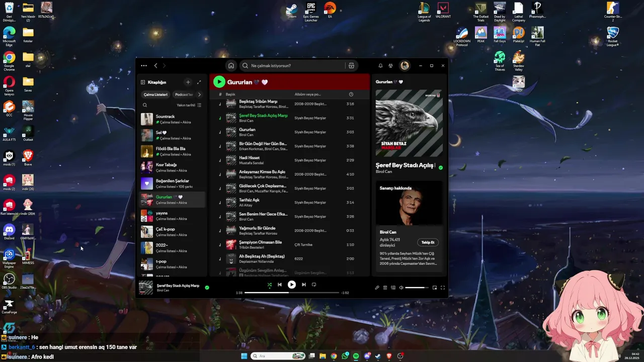Open the t-pop playlist

(173, 264)
